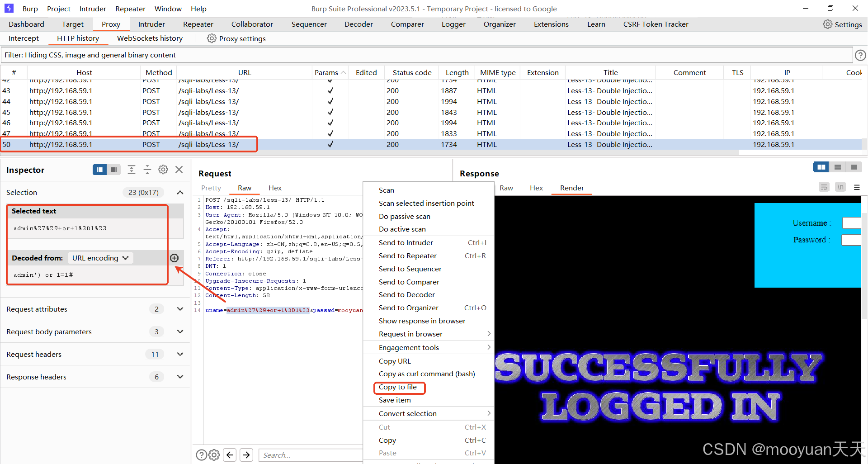Open the filter help question mark icon

click(x=860, y=55)
